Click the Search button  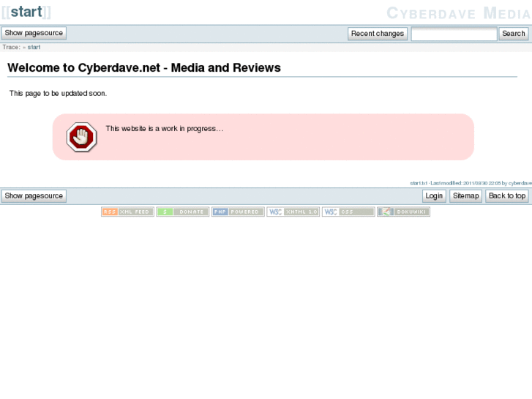pyautogui.click(x=513, y=34)
